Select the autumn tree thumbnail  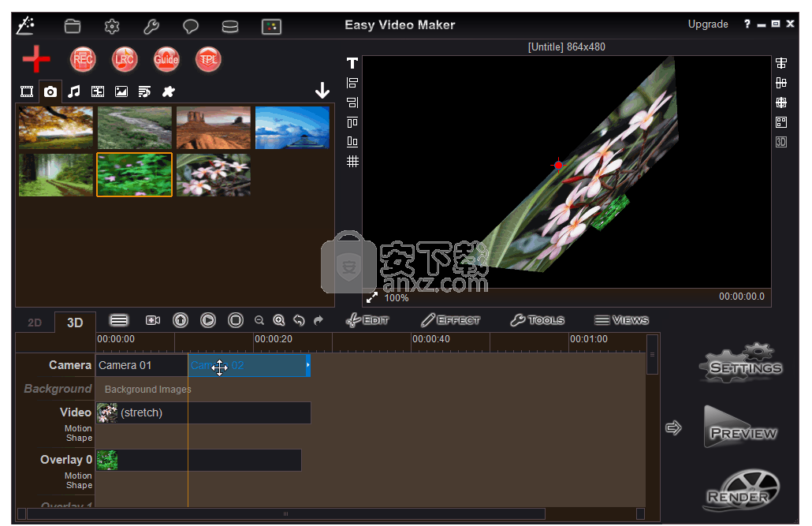click(56, 128)
